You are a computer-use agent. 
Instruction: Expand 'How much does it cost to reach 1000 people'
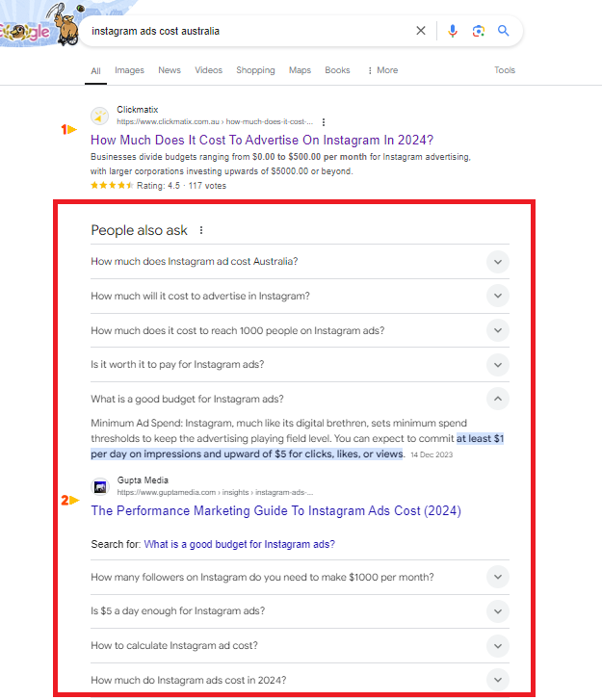pos(300,330)
